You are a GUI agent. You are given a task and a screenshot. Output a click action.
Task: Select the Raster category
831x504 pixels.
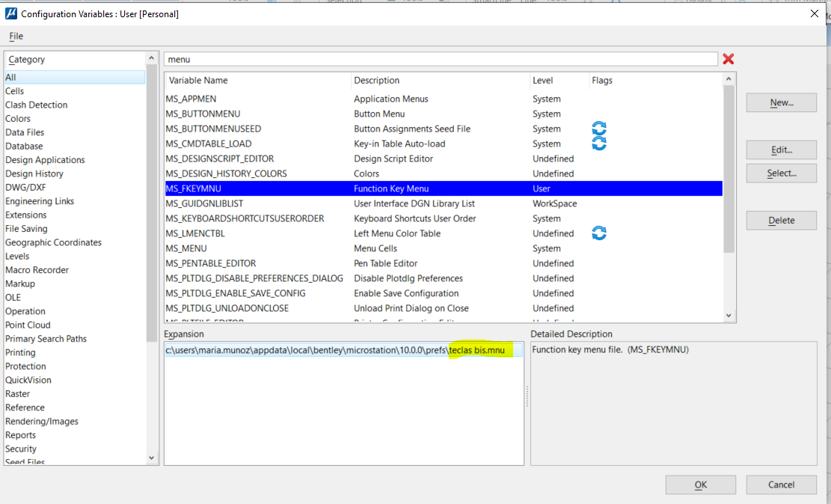point(75,394)
